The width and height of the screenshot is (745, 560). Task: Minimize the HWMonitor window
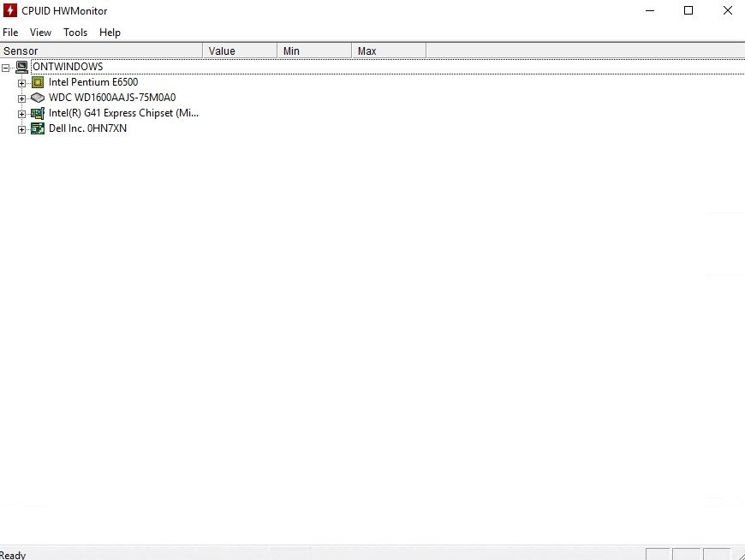point(650,10)
